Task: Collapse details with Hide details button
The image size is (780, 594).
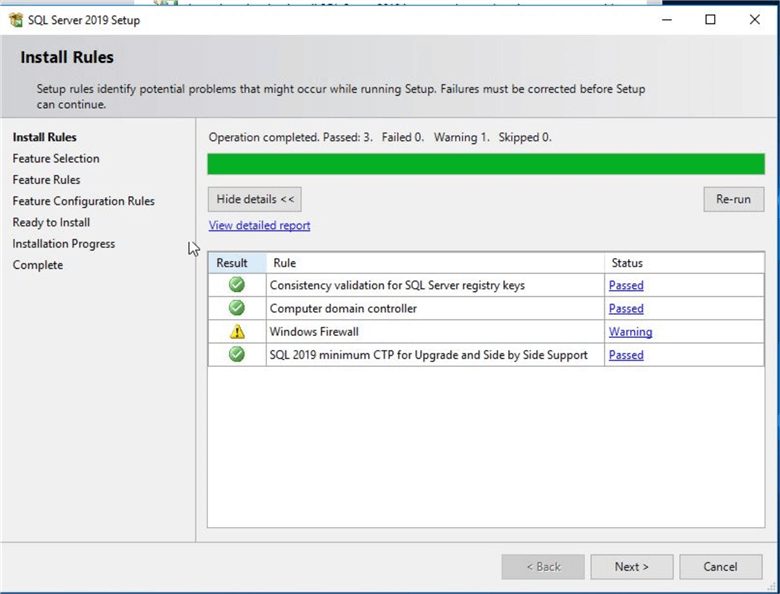Action: click(x=254, y=199)
